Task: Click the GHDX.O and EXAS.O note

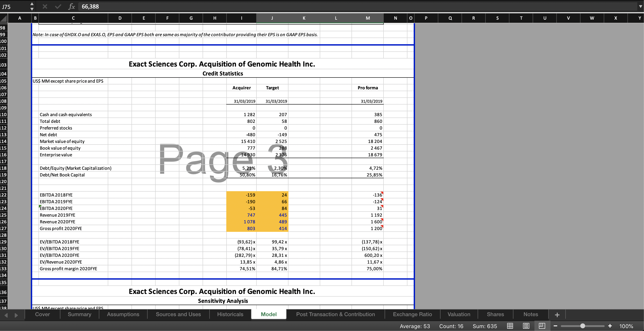Action: [175, 35]
